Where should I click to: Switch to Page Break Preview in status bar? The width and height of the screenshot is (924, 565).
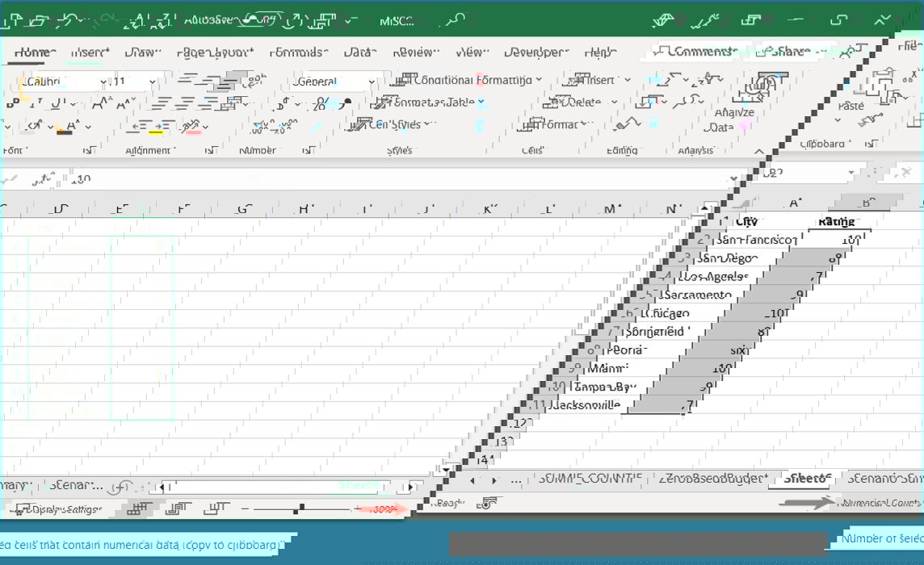point(216,508)
